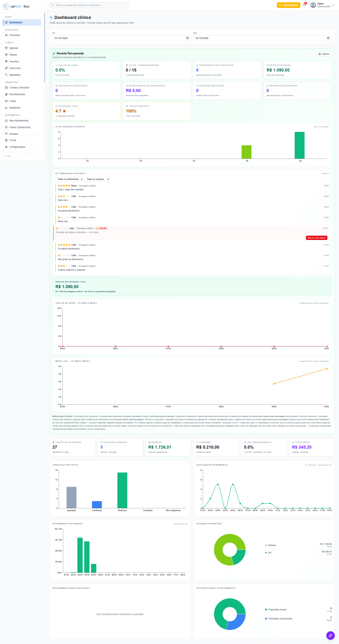The image size is (339, 644).
Task: Go to Pacientes menu item
Action: pyautogui.click(x=22, y=35)
